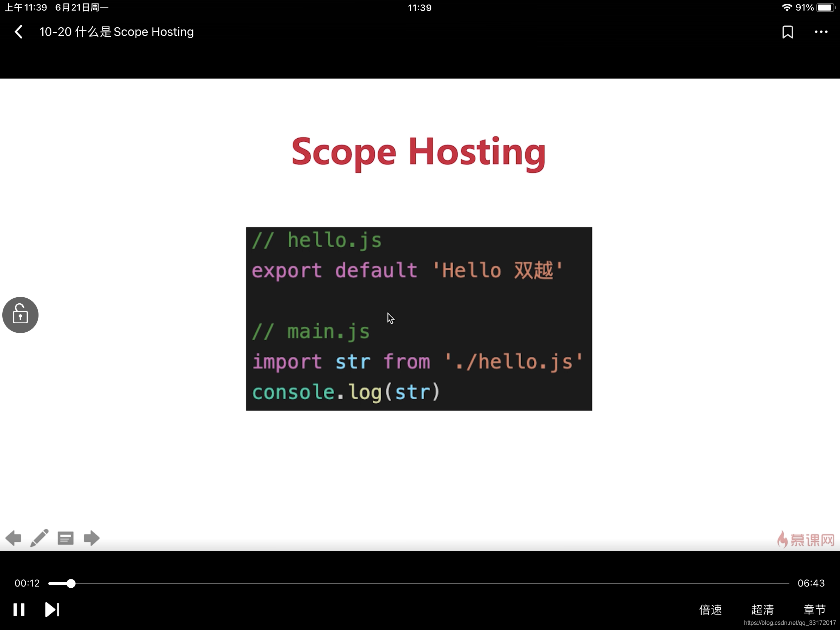Skip to the next video
This screenshot has width=840, height=630.
pos(52,610)
